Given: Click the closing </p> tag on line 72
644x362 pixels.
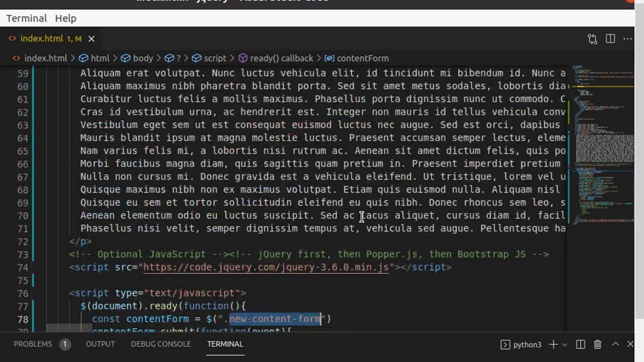Looking at the screenshot, I should pos(80,241).
